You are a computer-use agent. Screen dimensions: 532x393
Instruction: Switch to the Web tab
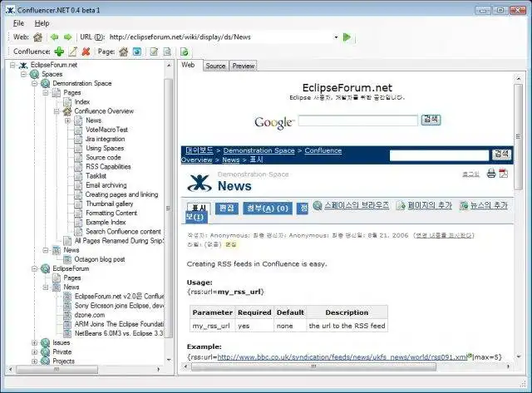click(x=188, y=65)
